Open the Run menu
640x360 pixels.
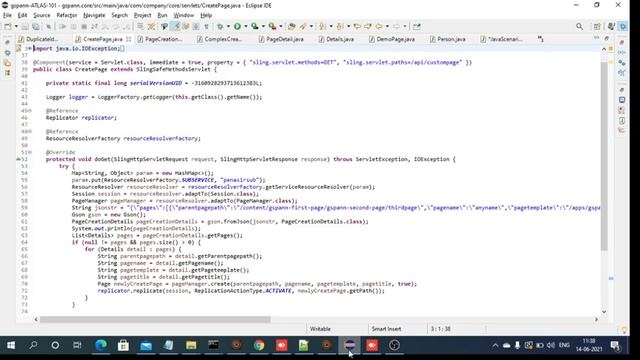tap(162, 15)
